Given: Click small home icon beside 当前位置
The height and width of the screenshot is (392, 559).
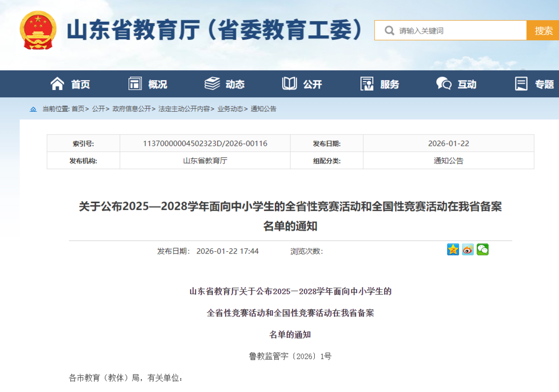Looking at the screenshot, I should pos(34,109).
